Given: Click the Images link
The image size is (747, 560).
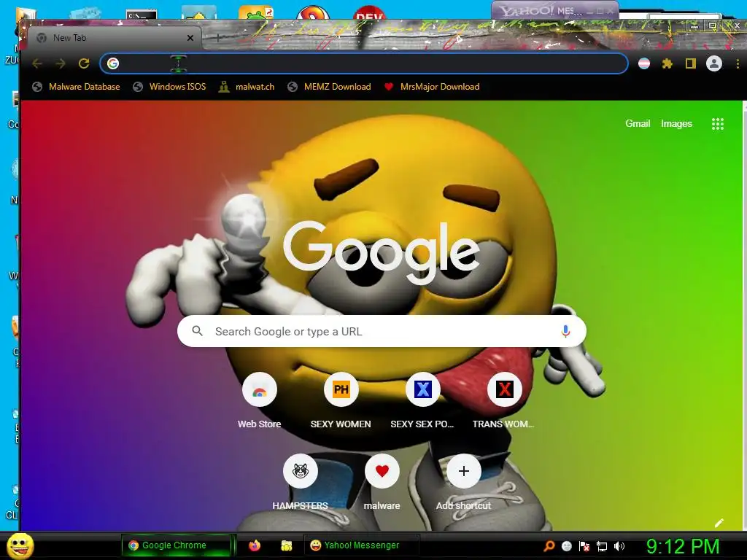Looking at the screenshot, I should point(676,124).
